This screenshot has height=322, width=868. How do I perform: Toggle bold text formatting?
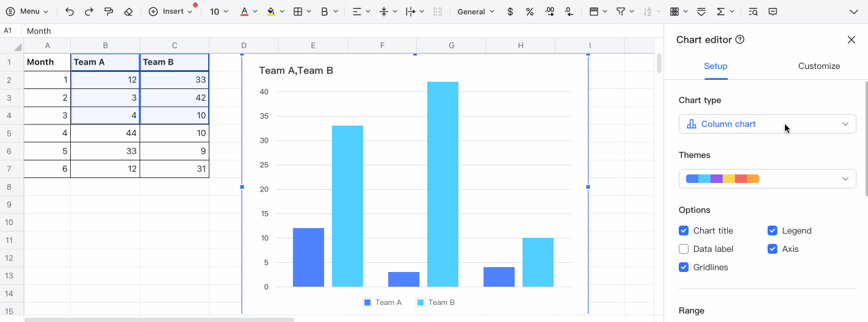pyautogui.click(x=324, y=12)
